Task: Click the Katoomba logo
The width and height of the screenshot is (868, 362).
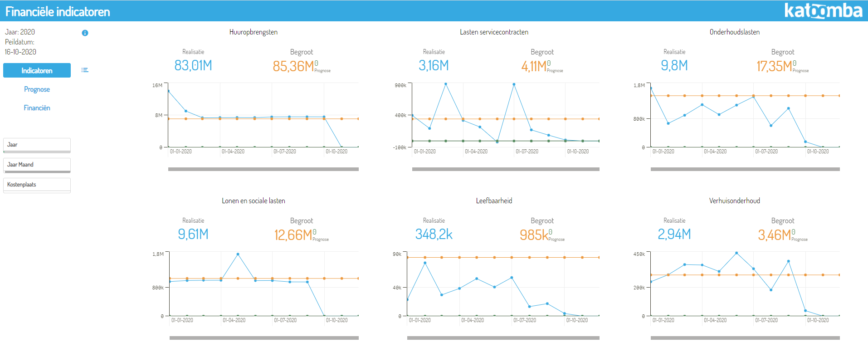Action: click(x=823, y=10)
